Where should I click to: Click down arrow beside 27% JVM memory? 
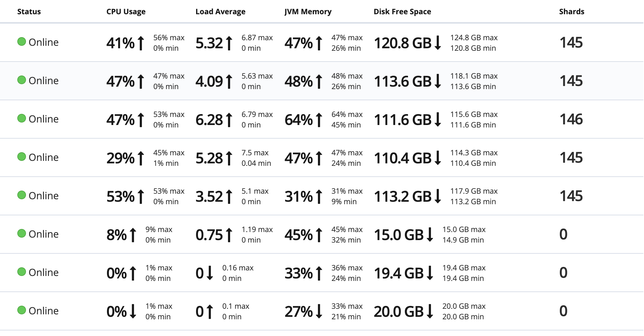tap(319, 312)
